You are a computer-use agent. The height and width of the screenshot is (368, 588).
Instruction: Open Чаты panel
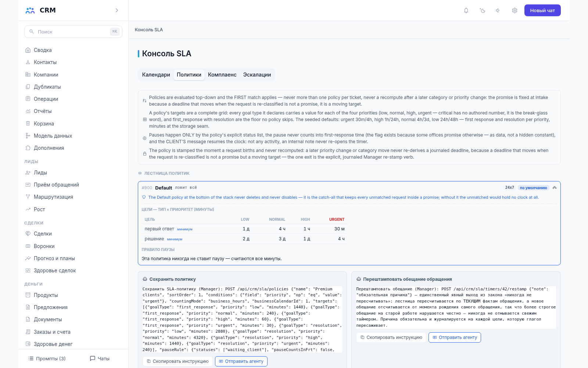[x=100, y=358]
